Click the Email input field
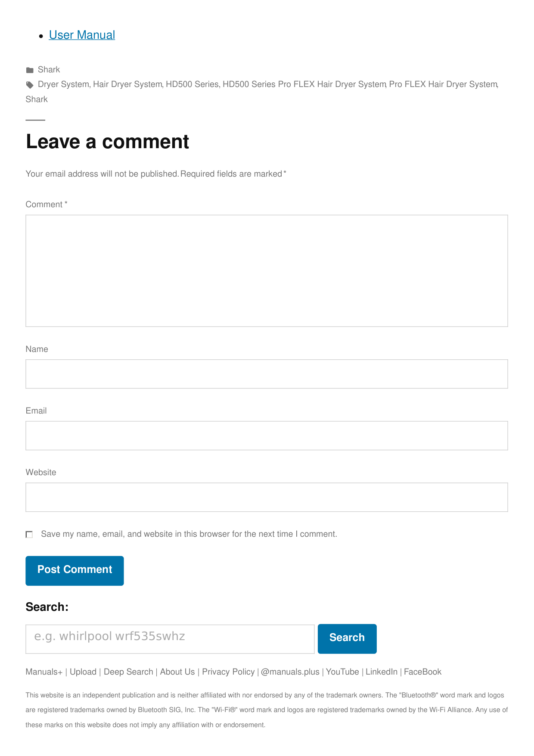The image size is (534, 756). [x=267, y=436]
